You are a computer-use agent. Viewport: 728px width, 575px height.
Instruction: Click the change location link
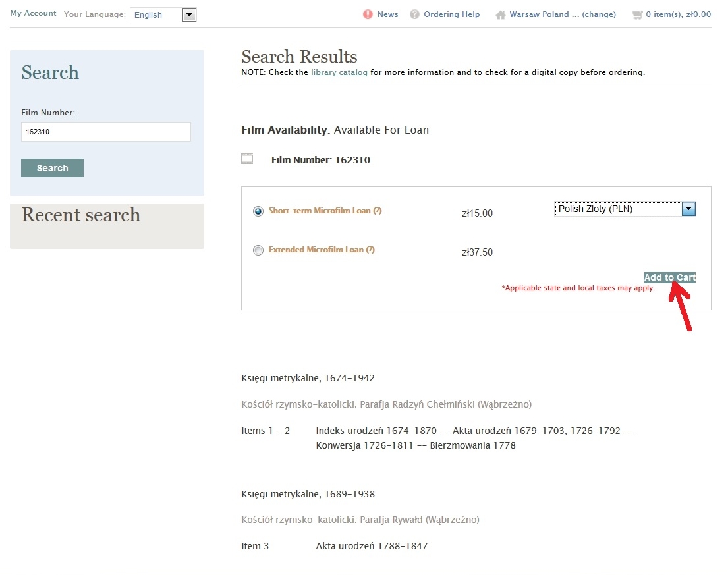[x=599, y=14]
